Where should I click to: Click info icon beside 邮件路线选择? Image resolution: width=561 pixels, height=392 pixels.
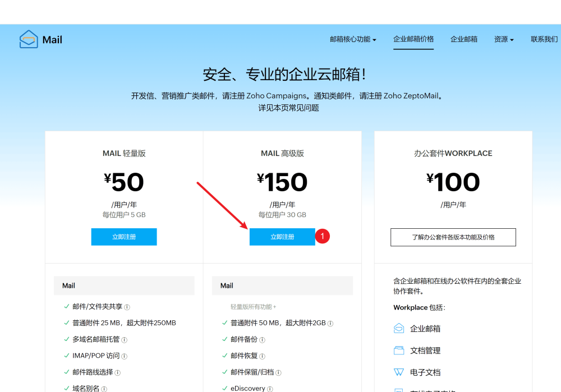pyautogui.click(x=117, y=373)
